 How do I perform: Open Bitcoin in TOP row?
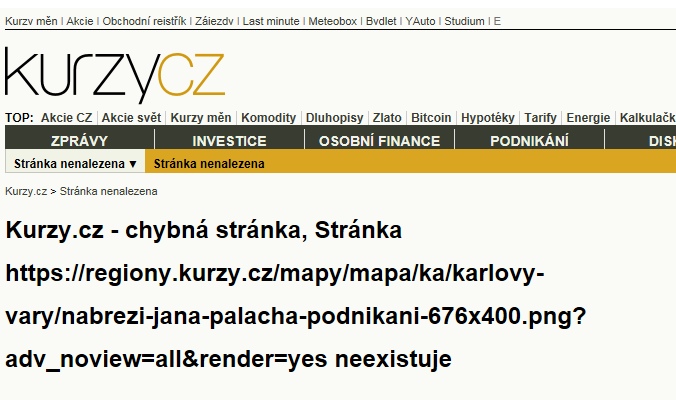(431, 118)
